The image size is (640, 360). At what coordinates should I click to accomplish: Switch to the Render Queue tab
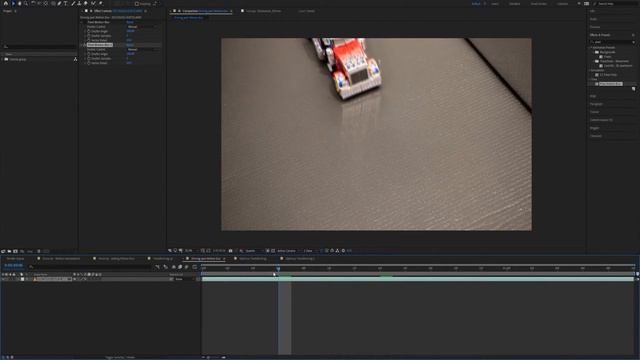(15, 258)
